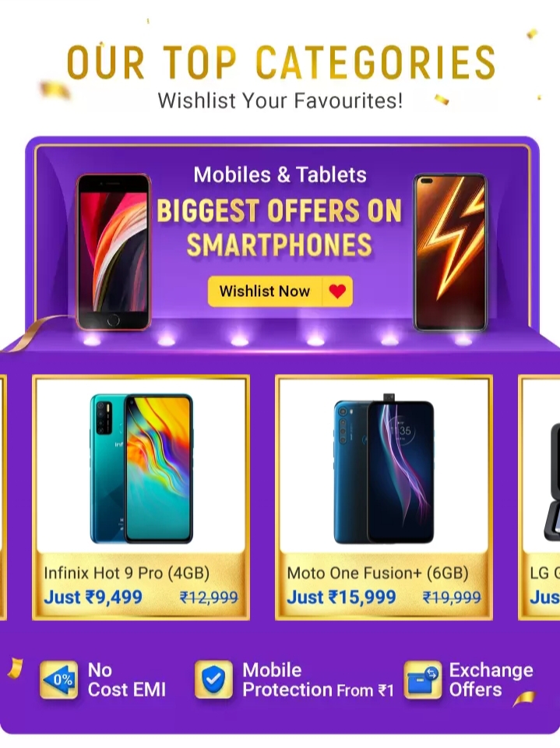The image size is (560, 748).
Task: Tap the No Cost EMI text
Action: coord(127,679)
